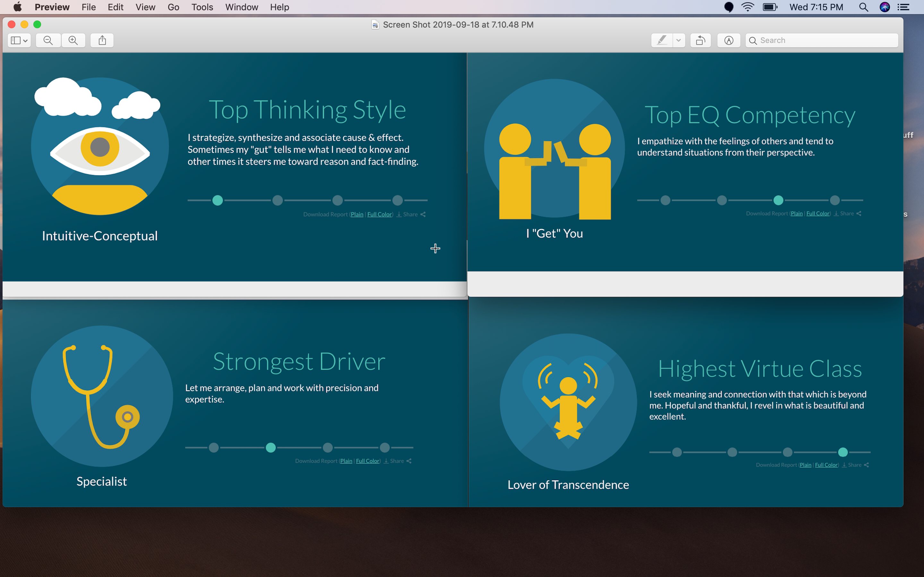This screenshot has height=577, width=924.
Task: Open the Tools menu
Action: [x=202, y=7]
